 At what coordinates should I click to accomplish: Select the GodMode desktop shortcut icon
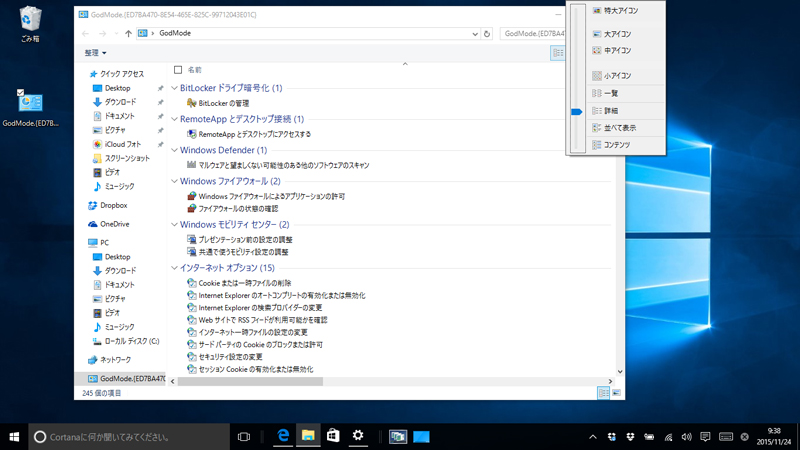click(30, 105)
